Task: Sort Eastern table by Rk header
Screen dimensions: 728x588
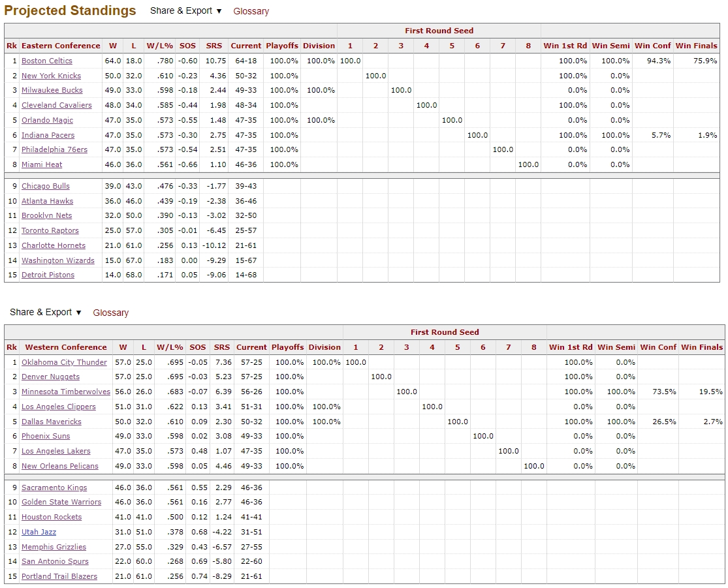Action: (x=12, y=46)
